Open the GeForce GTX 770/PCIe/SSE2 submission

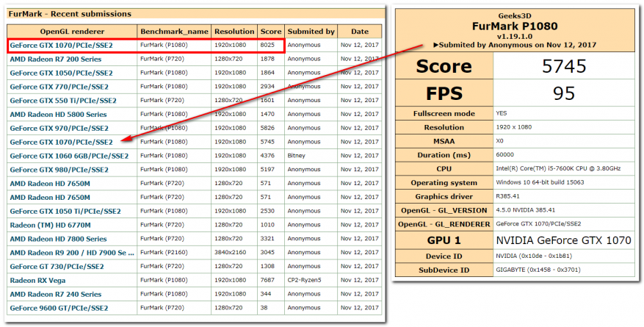click(59, 87)
